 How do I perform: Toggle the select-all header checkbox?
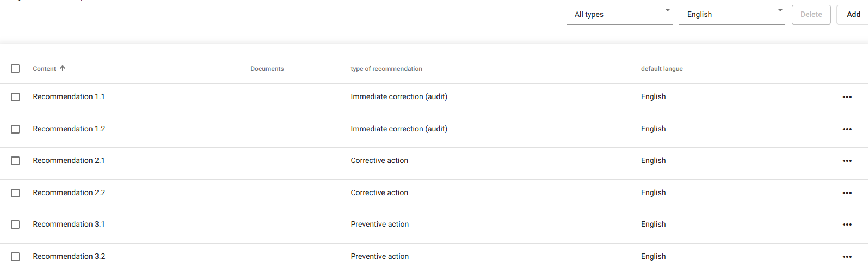point(15,69)
